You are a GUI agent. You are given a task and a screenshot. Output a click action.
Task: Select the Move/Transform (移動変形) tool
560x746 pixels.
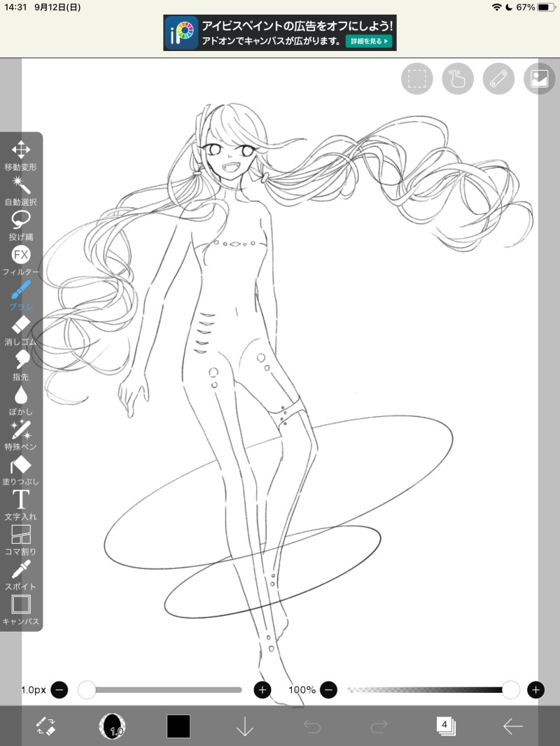point(21,155)
